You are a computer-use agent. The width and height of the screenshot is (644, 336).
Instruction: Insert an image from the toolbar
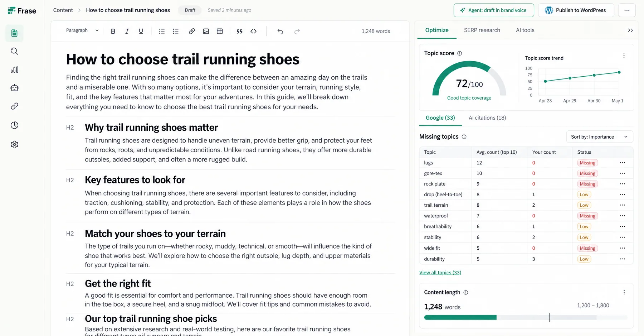(206, 31)
